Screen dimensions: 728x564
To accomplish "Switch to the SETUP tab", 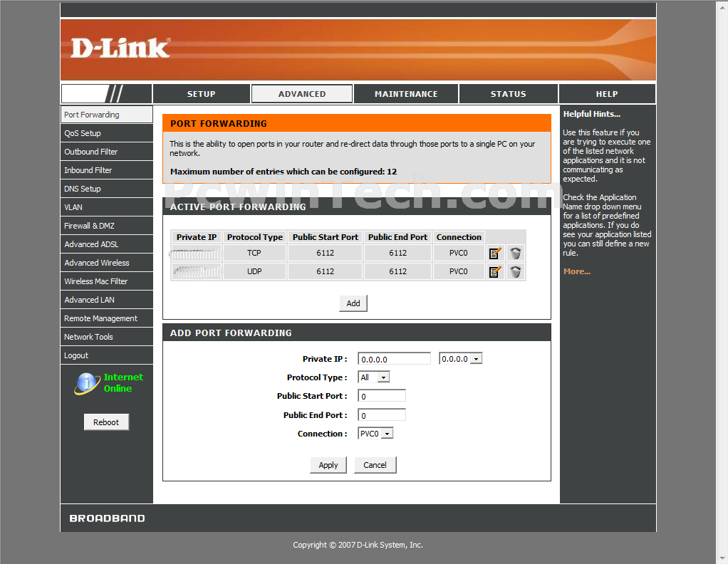I will click(201, 94).
